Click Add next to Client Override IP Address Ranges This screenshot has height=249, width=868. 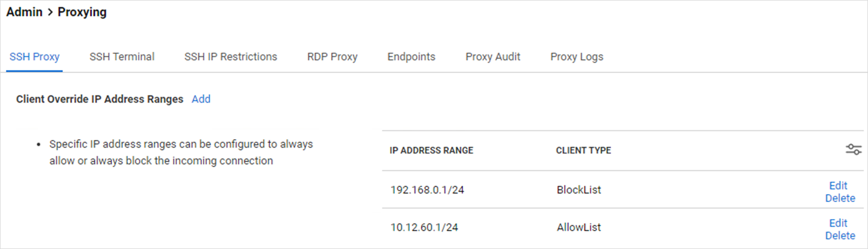201,99
